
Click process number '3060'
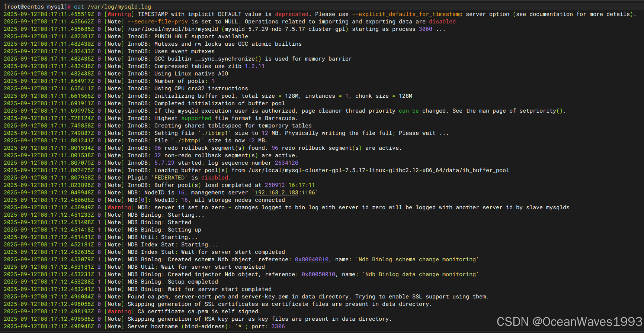coord(426,29)
